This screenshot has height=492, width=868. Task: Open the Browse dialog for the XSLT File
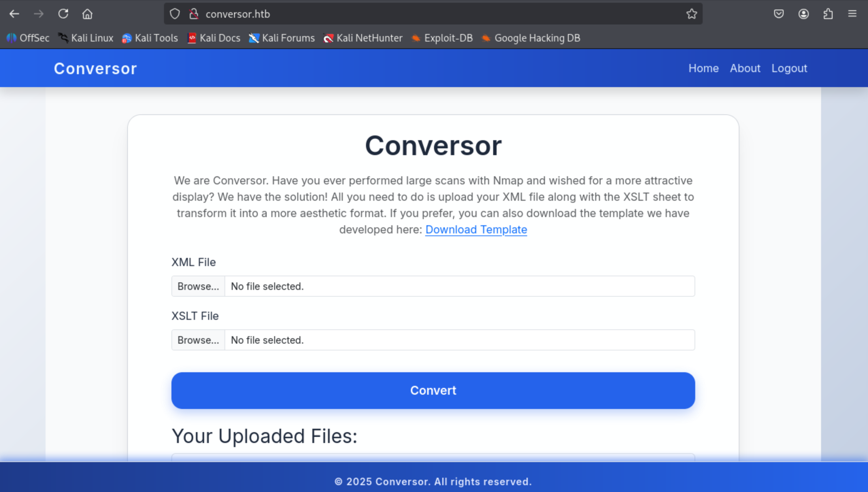[x=198, y=340]
